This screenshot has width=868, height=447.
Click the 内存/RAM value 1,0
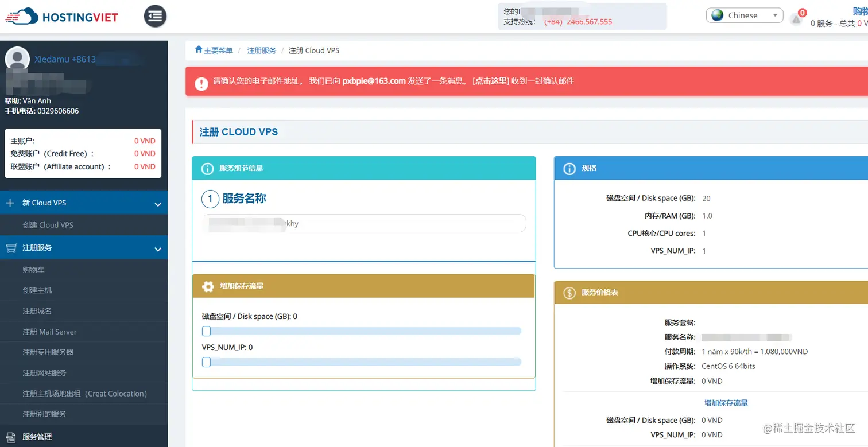[707, 216]
